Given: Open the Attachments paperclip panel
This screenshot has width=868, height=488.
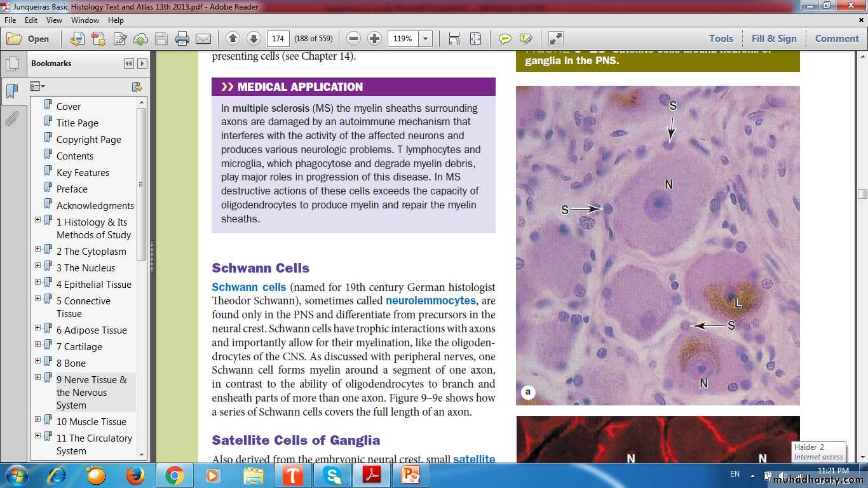Looking at the screenshot, I should coord(11,119).
